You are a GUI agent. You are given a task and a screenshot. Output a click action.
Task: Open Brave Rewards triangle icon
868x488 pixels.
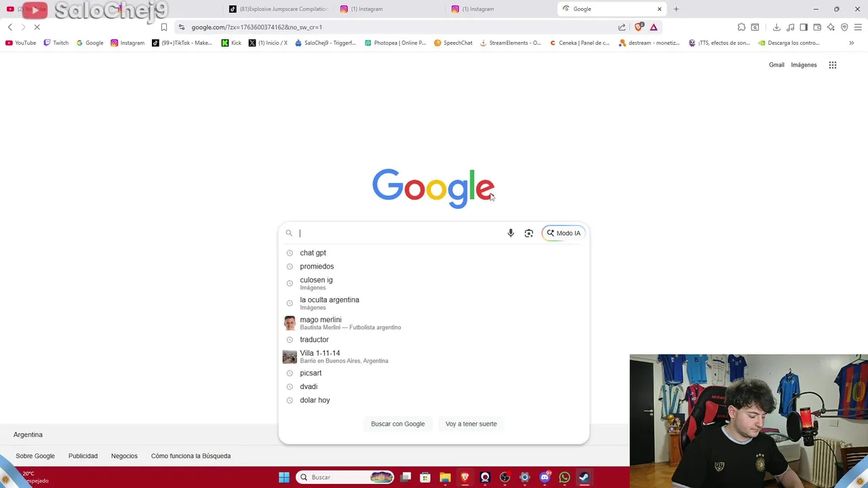tap(654, 27)
